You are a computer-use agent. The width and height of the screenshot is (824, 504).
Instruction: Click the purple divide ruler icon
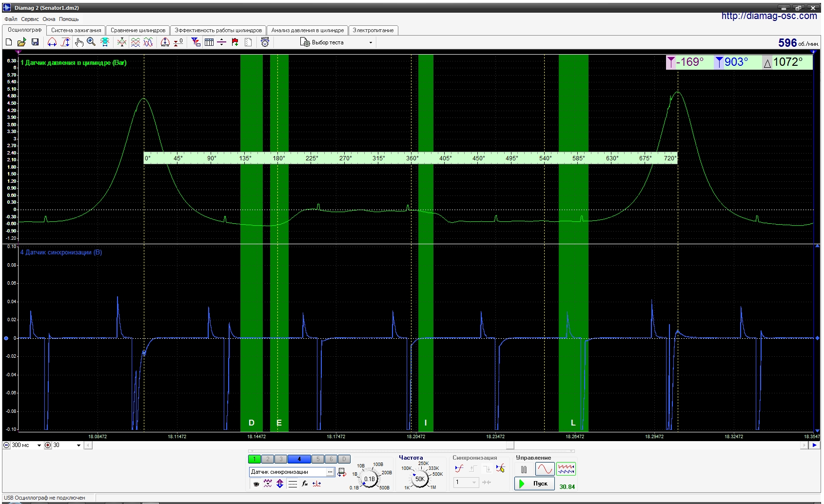click(222, 42)
